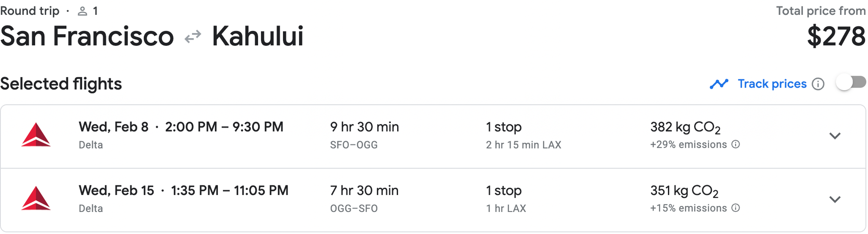Click the San Francisco origin heading
Screen dimensions: 868x234
point(87,37)
